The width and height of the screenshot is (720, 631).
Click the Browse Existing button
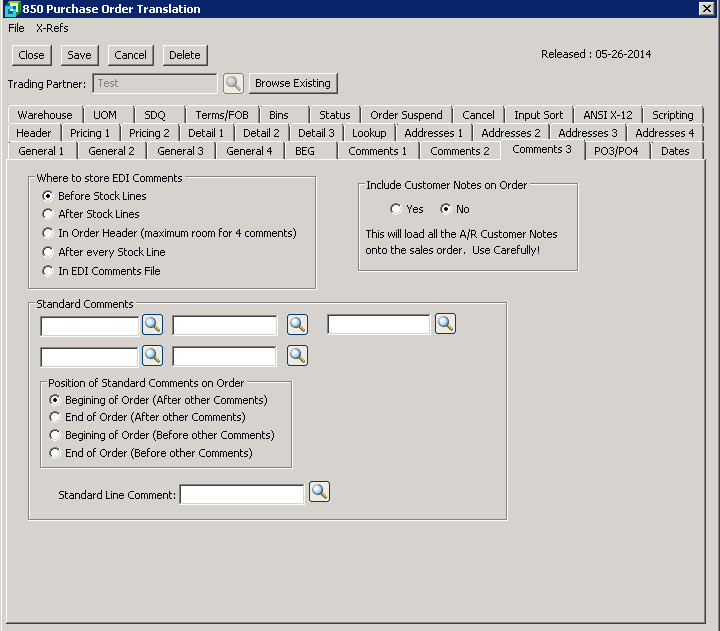[x=293, y=83]
